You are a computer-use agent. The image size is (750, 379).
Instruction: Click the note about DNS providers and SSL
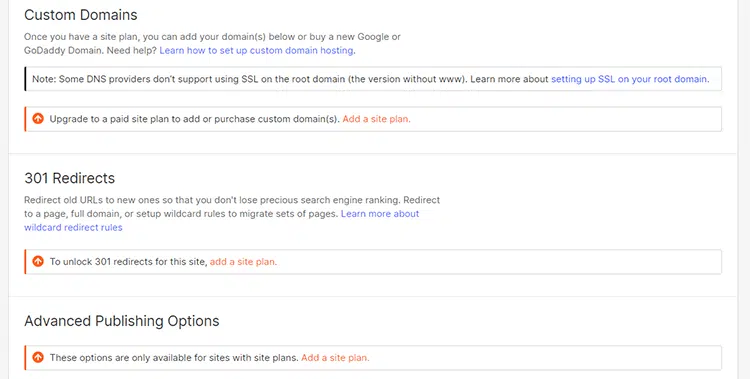[373, 79]
